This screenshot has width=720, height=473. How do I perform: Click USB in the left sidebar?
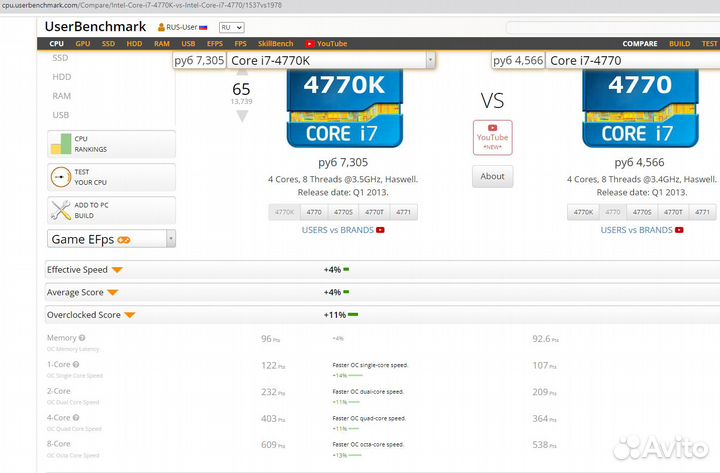61,115
